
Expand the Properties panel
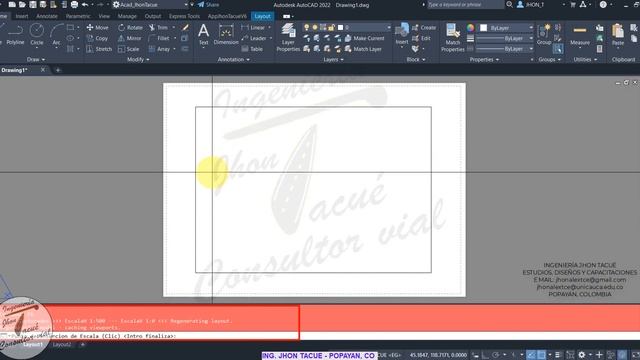[x=484, y=59]
